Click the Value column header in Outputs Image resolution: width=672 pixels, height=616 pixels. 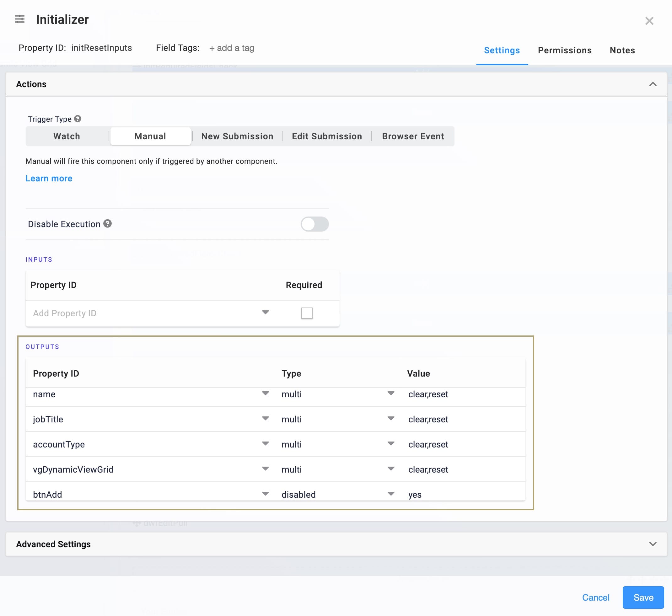pos(418,373)
